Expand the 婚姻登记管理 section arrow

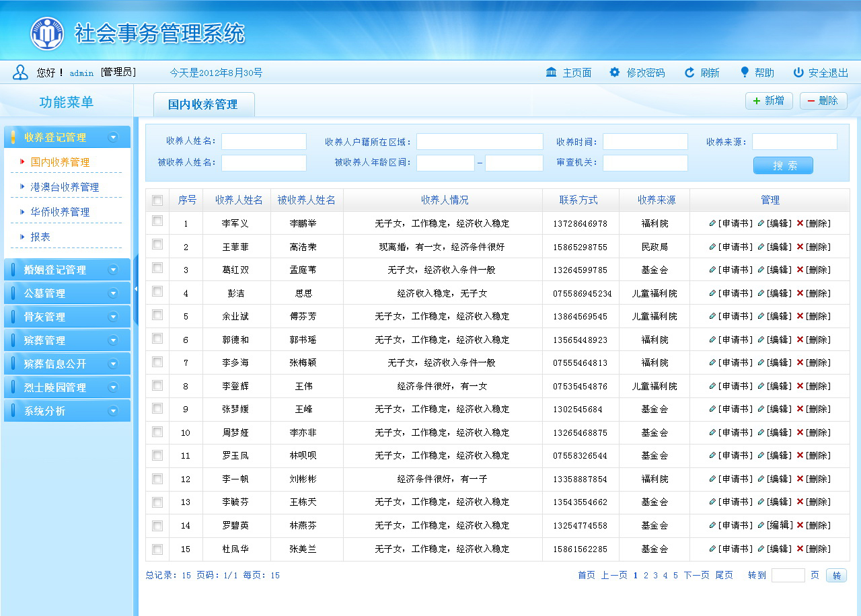pos(113,270)
